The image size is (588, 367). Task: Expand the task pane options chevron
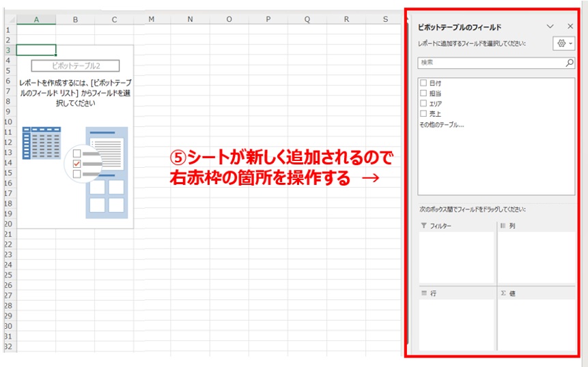[x=550, y=26]
